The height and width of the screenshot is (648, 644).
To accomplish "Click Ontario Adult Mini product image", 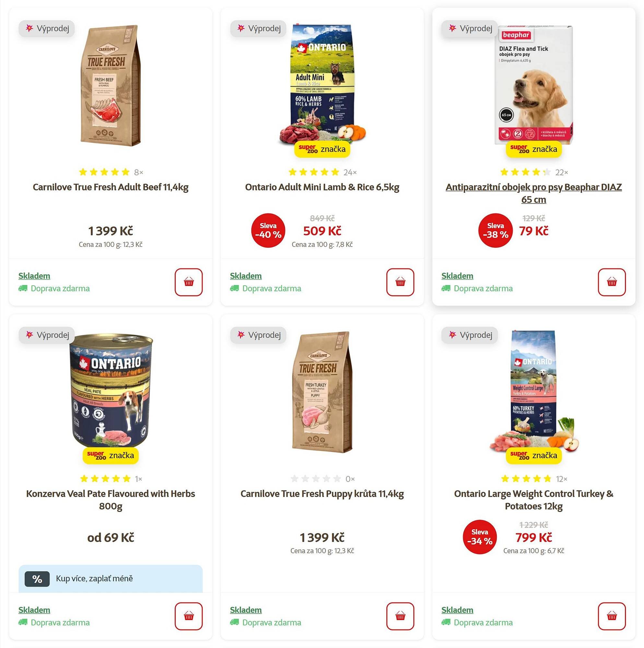I will (x=322, y=84).
